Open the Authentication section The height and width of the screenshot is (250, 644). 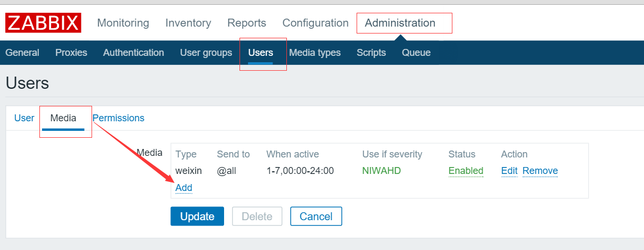[134, 53]
